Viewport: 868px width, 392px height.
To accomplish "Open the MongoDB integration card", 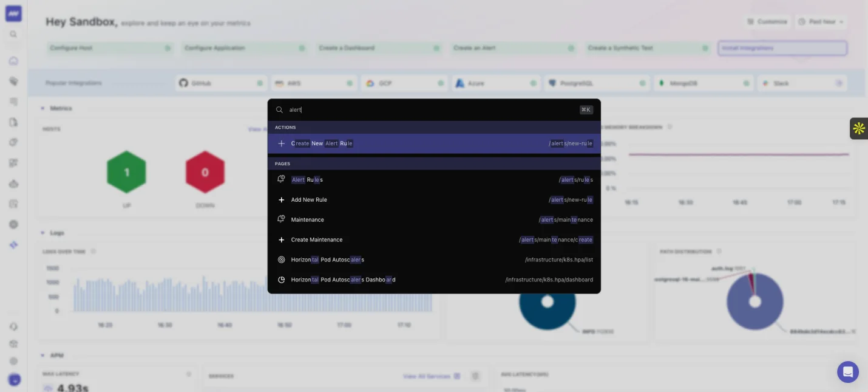I will click(x=703, y=83).
